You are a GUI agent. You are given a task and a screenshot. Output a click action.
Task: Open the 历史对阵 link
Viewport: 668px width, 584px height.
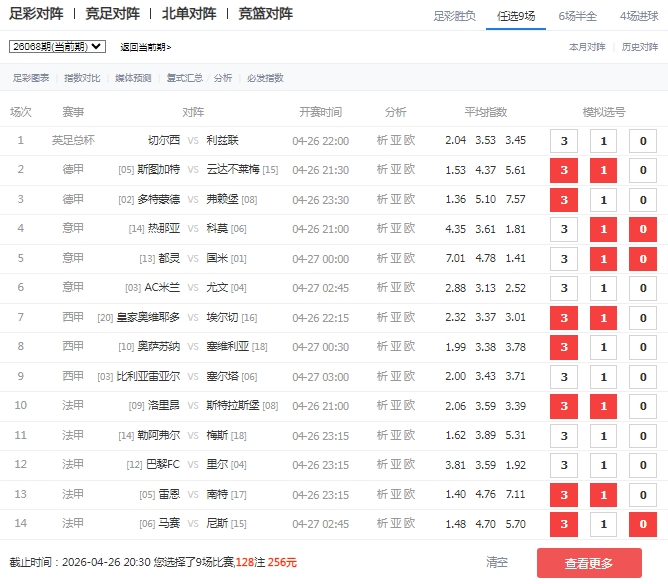[x=640, y=47]
